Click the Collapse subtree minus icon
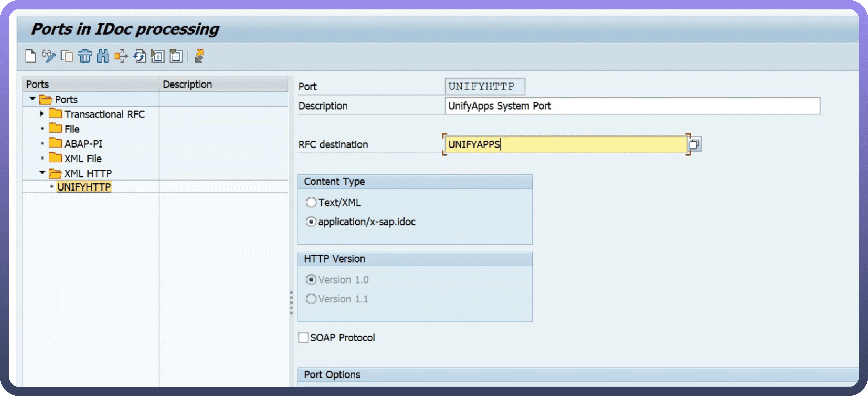Screen dimensions: 868x396 (176, 56)
